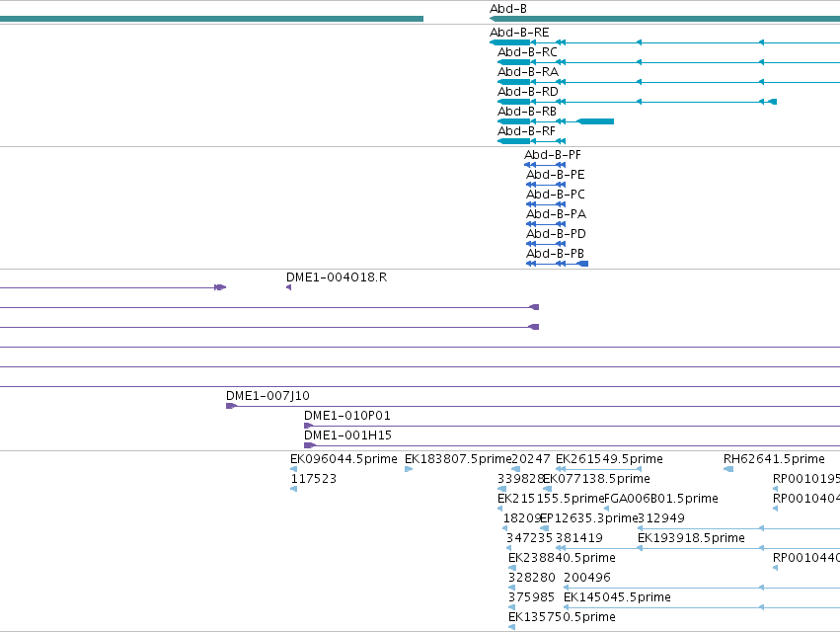Click the 117523 feature label
This screenshot has height=632, width=840.
click(x=313, y=479)
